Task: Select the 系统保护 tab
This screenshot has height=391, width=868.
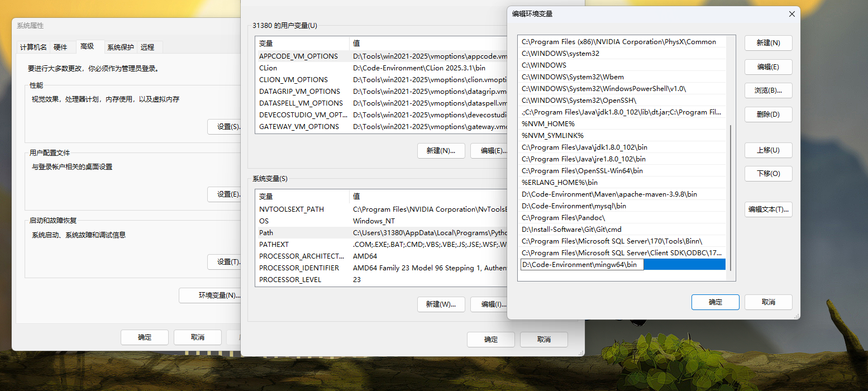Action: pos(121,47)
